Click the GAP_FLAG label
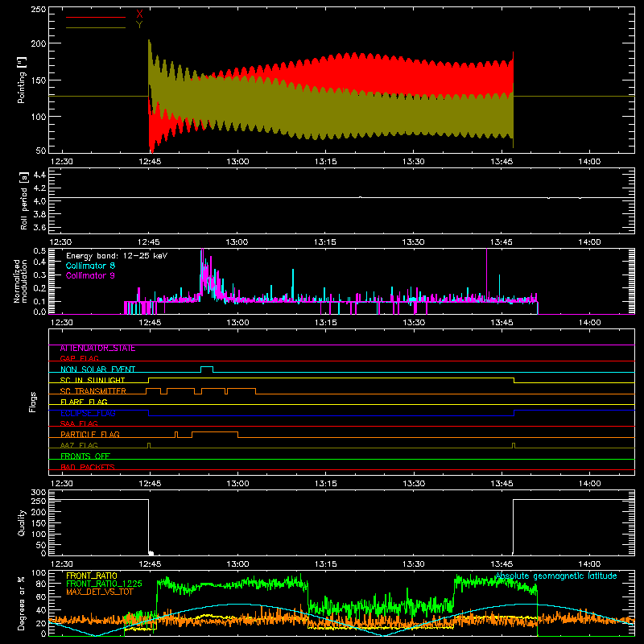 point(79,358)
